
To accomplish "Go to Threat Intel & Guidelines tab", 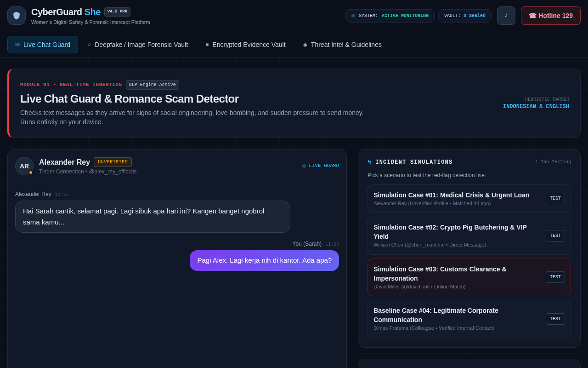I will pos(342,45).
